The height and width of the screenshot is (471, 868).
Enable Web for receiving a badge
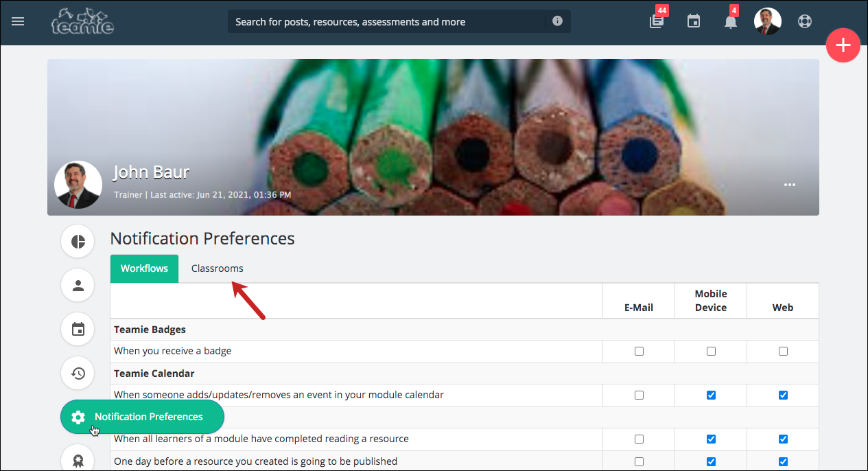[x=783, y=351]
